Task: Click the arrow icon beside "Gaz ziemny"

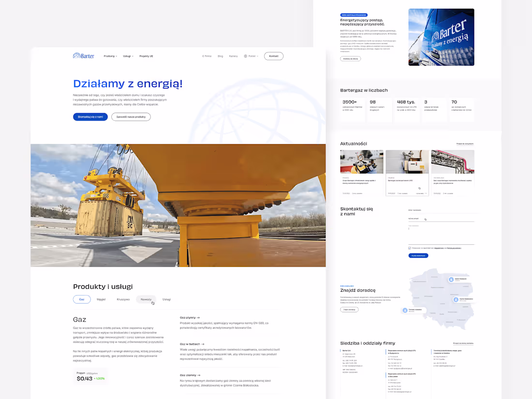Action: [198, 375]
